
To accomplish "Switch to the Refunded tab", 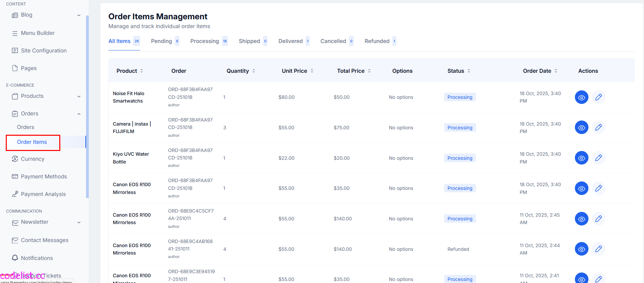I will coord(380,41).
